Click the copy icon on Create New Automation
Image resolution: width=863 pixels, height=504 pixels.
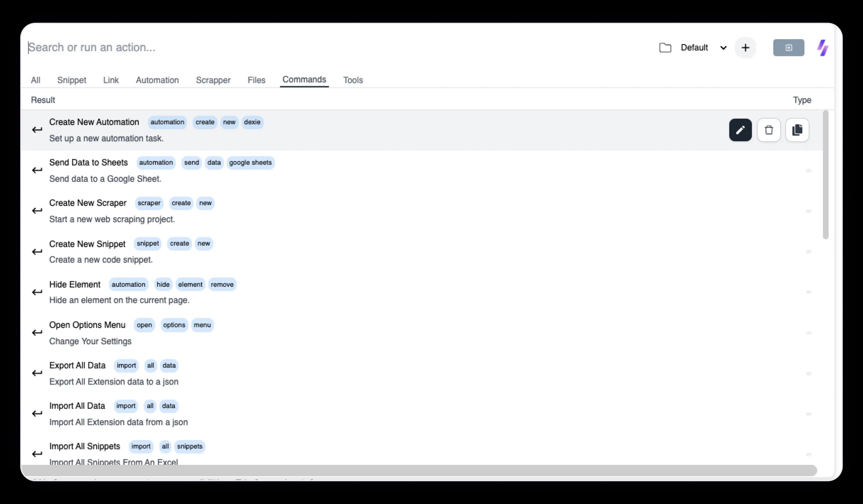click(797, 129)
